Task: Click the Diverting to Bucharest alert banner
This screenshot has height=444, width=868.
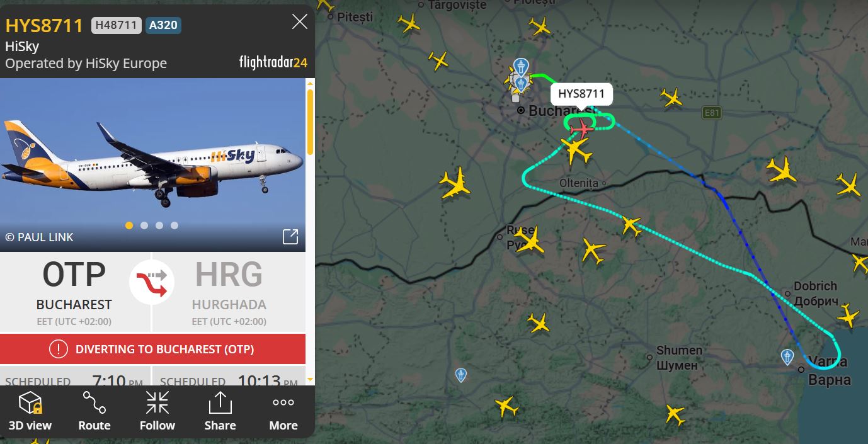Action: point(153,349)
